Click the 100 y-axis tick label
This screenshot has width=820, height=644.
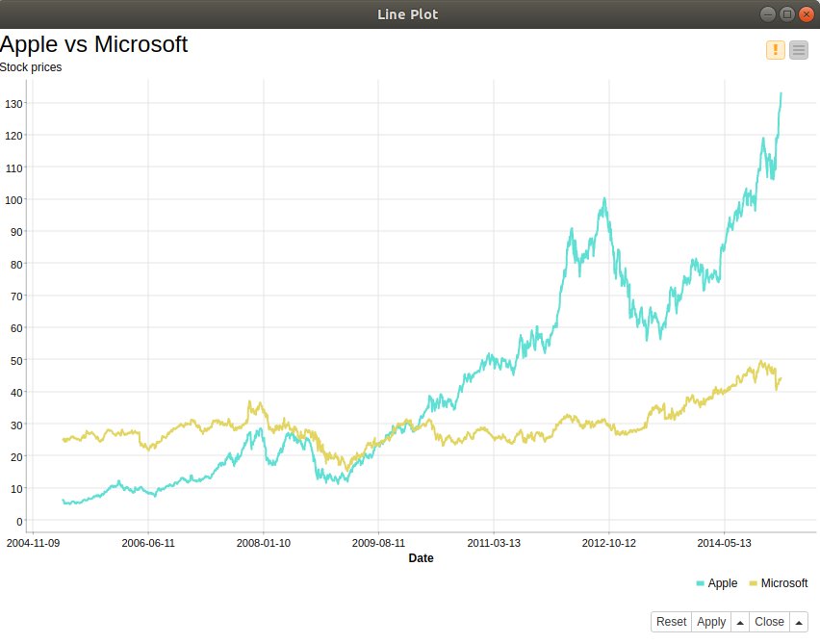(x=13, y=200)
